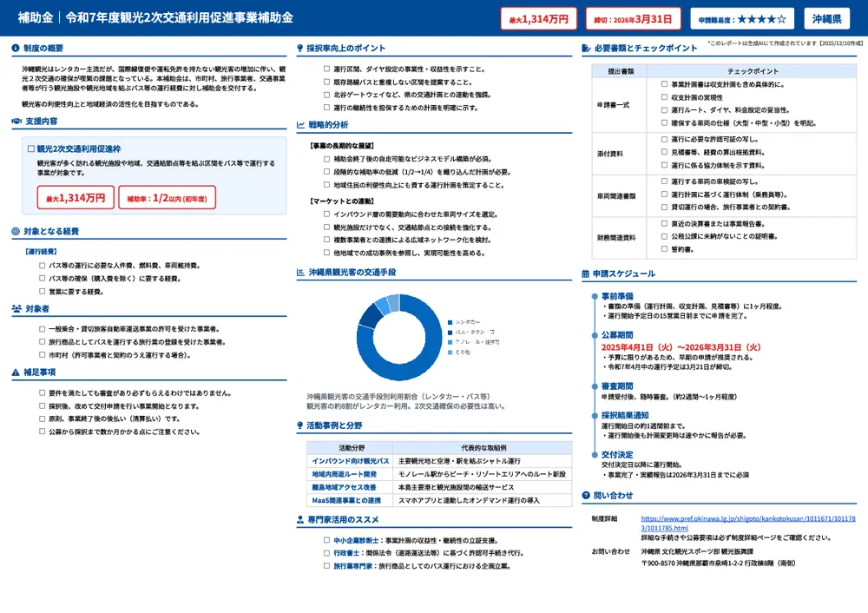Click the people icon next to 対象者
The height and width of the screenshot is (613, 868).
click(x=16, y=308)
